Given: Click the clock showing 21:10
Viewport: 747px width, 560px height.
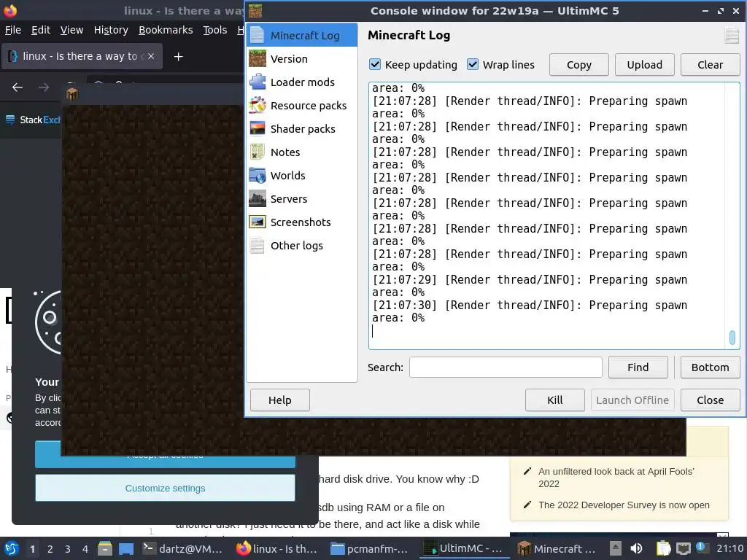Looking at the screenshot, I should pyautogui.click(x=729, y=548).
